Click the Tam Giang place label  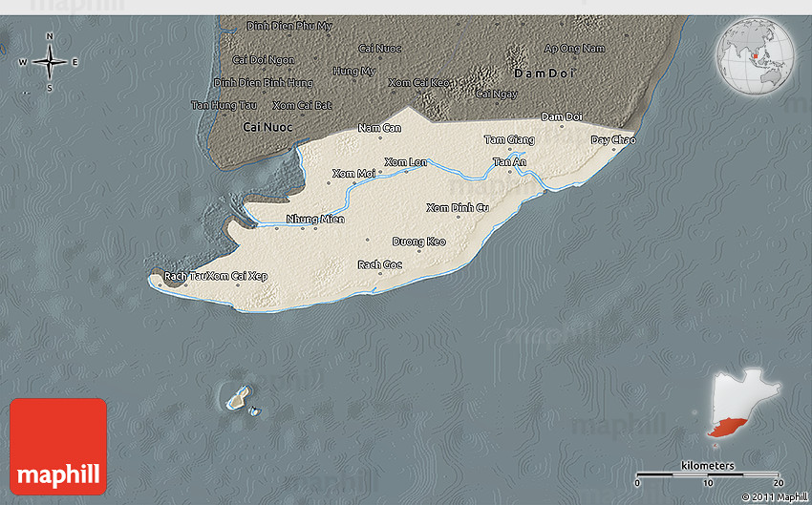[x=508, y=139]
